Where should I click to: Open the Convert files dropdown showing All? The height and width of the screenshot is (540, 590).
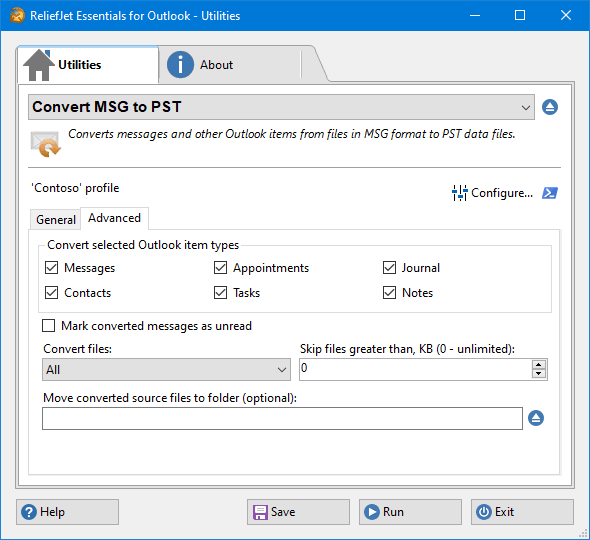coord(166,370)
